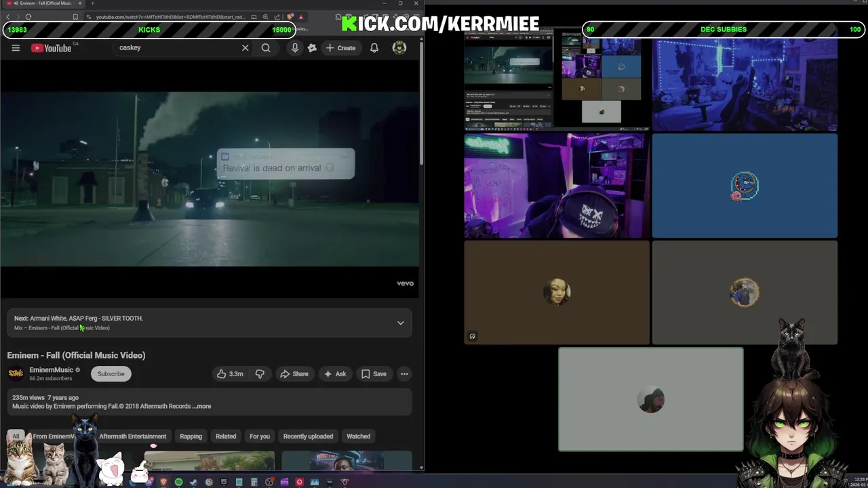868x488 pixels.
Task: Share the Eminem Fall video
Action: point(294,373)
